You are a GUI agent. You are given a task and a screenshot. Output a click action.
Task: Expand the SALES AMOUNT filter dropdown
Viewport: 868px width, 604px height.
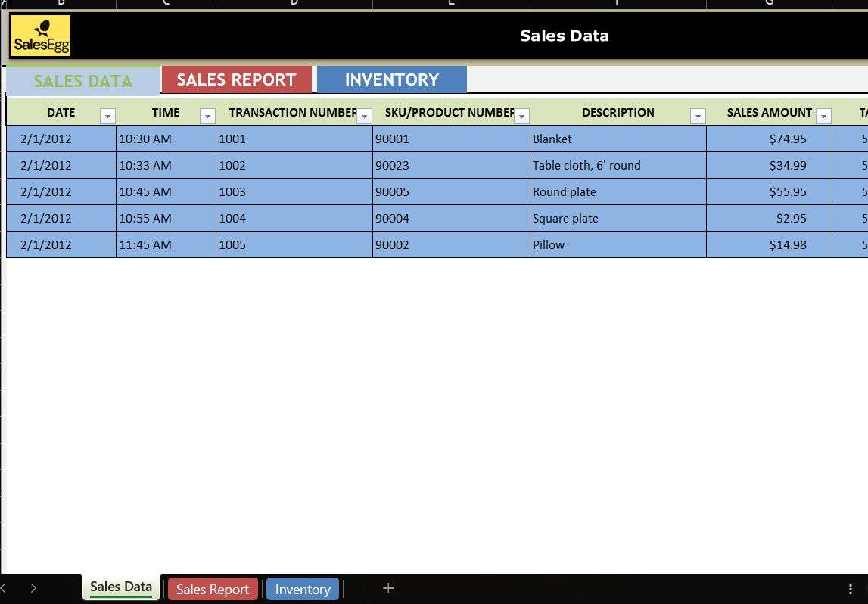pyautogui.click(x=823, y=116)
